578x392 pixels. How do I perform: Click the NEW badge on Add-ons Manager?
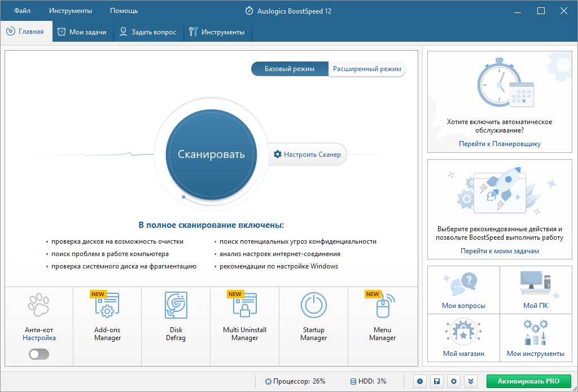98,294
